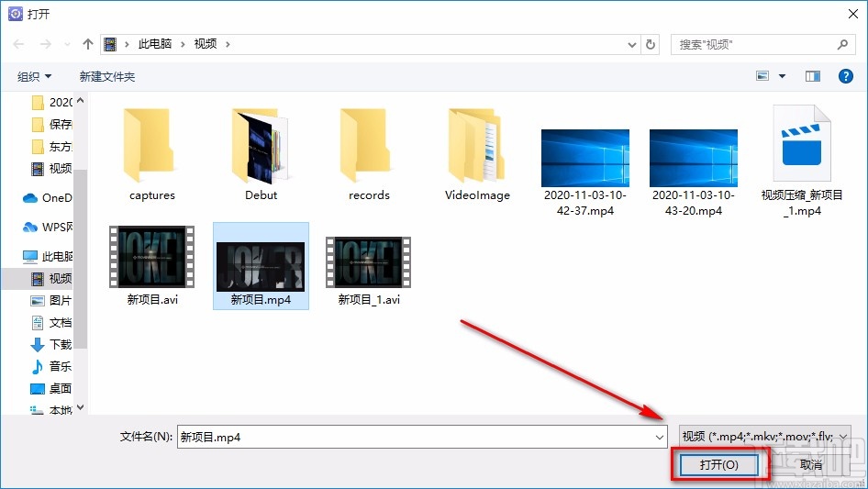The image size is (868, 489).
Task: Select 视频 in the address breadcrumb
Action: coord(206,44)
